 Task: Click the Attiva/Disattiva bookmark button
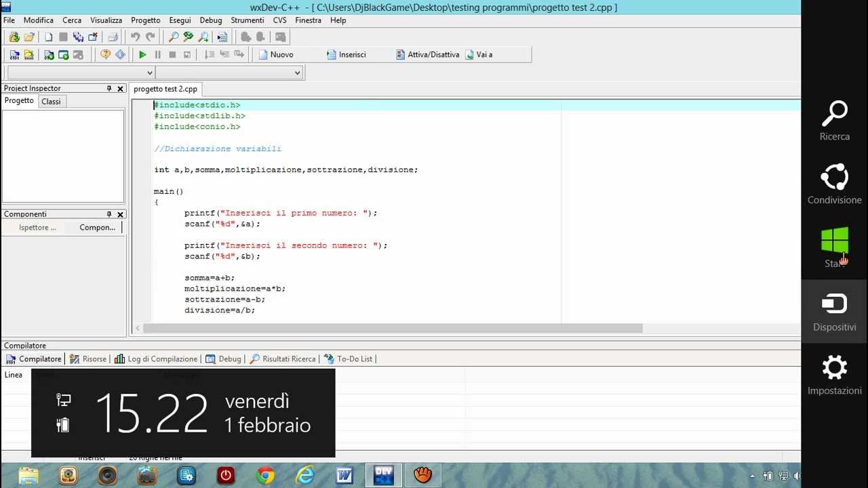(x=428, y=55)
